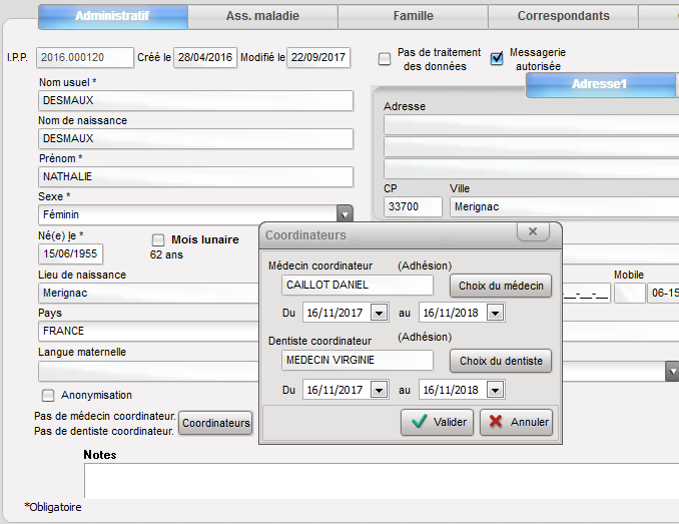
Task: Enable the Mois lunaire checkbox
Action: tap(158, 240)
